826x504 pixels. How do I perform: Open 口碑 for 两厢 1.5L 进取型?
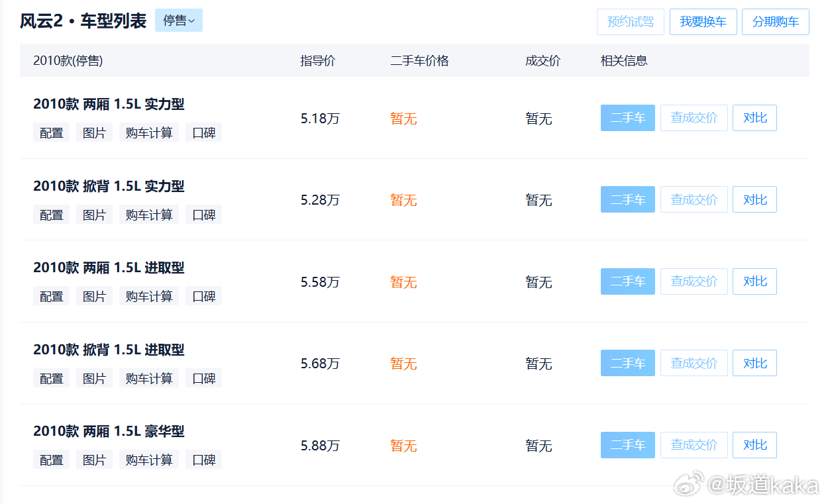point(203,296)
